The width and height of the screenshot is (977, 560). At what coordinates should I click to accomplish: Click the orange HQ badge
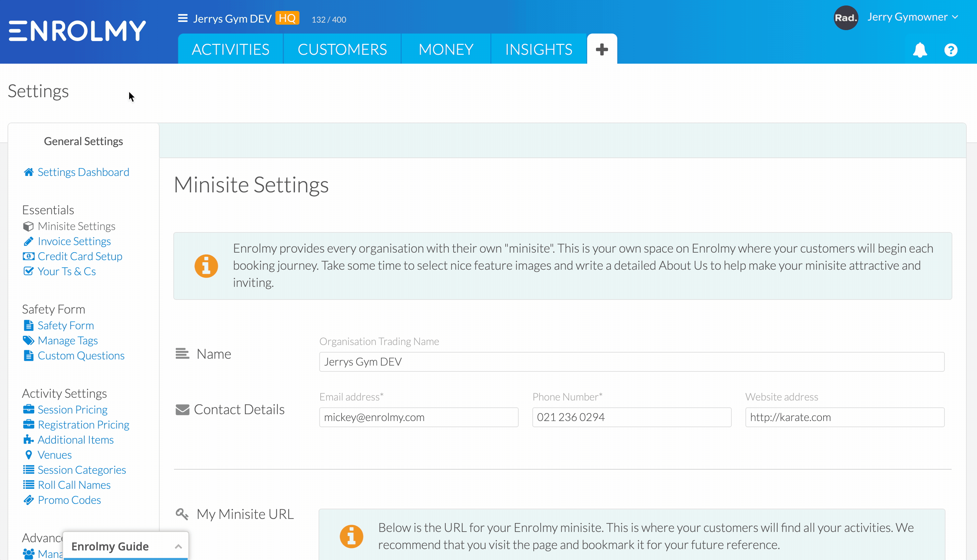click(x=287, y=18)
